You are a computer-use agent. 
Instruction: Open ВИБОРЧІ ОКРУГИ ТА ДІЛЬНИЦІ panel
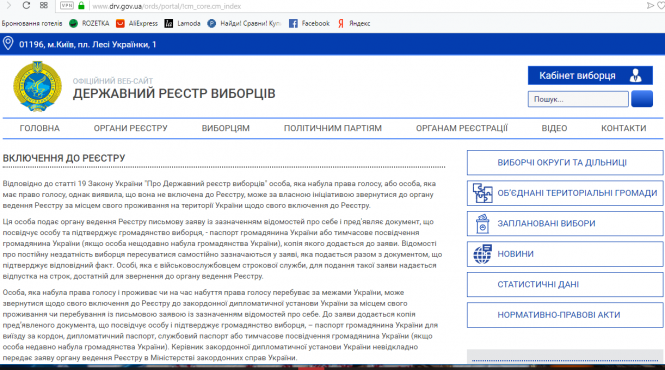565,163
